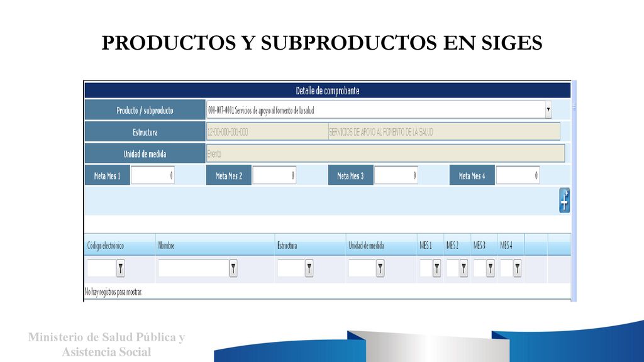Click the Producto / subproducto label
Viewport: 644px width, 362px height.
(145, 110)
